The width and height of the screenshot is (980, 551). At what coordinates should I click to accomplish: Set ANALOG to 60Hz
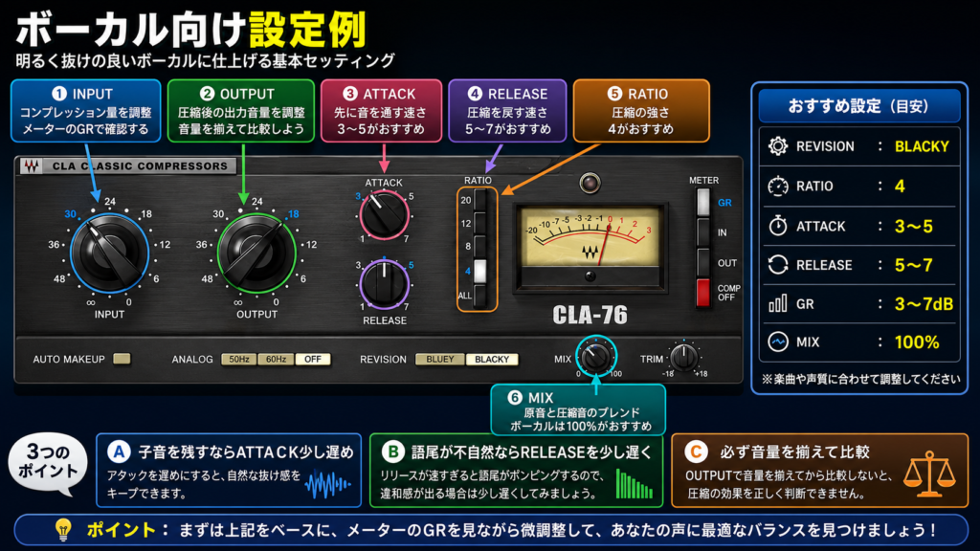point(276,360)
